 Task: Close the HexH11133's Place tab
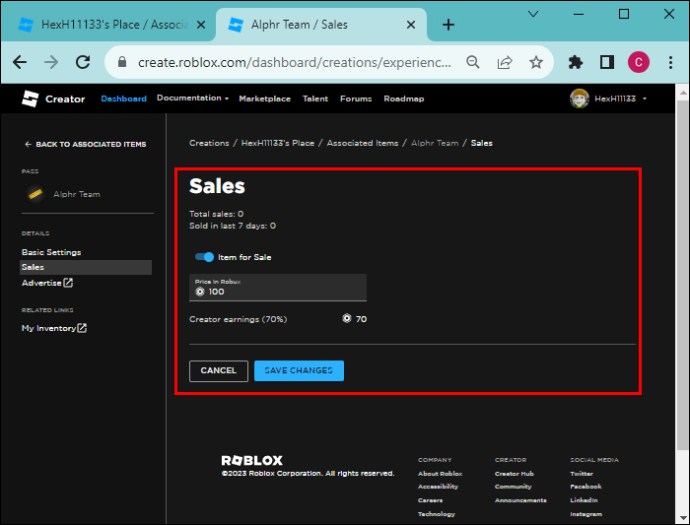201,25
